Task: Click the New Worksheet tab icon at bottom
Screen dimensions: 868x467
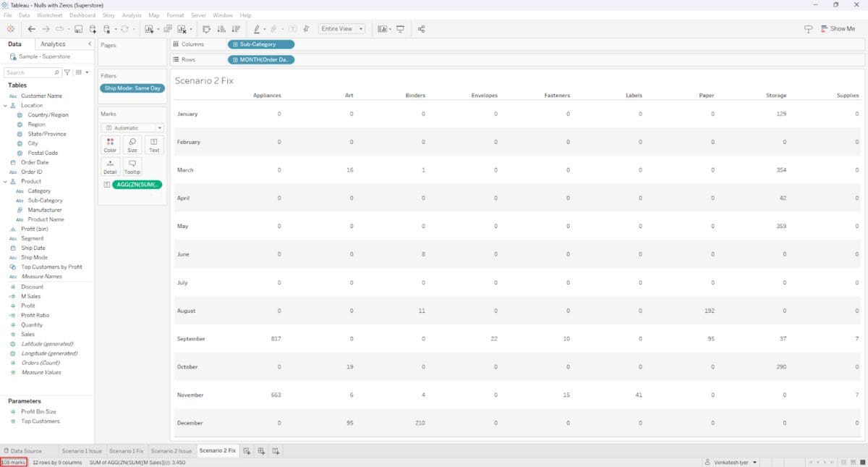Action: click(247, 450)
